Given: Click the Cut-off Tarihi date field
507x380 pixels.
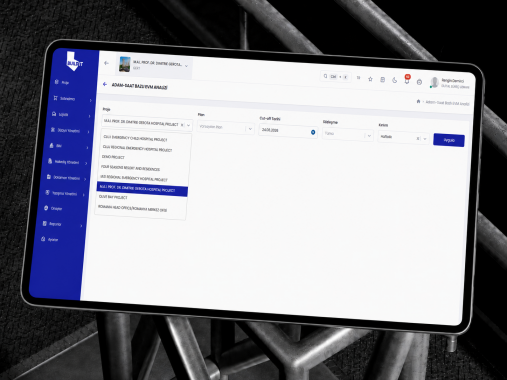Looking at the screenshot, I should (x=288, y=131).
